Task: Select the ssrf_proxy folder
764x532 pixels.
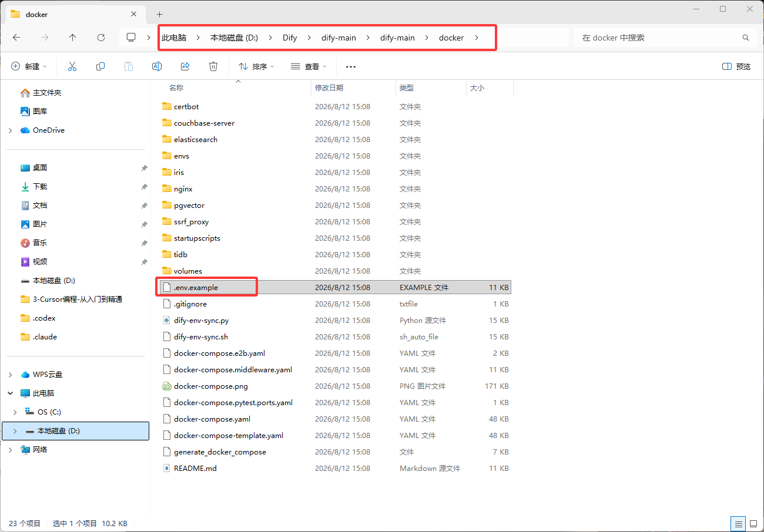Action: tap(336, 222)
